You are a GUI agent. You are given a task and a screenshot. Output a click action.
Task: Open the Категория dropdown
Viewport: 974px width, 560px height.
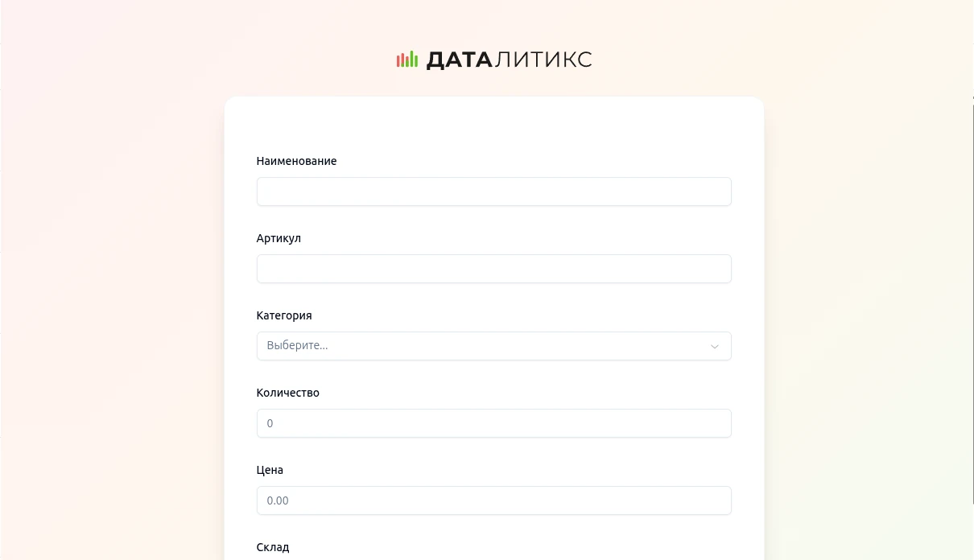(x=493, y=346)
